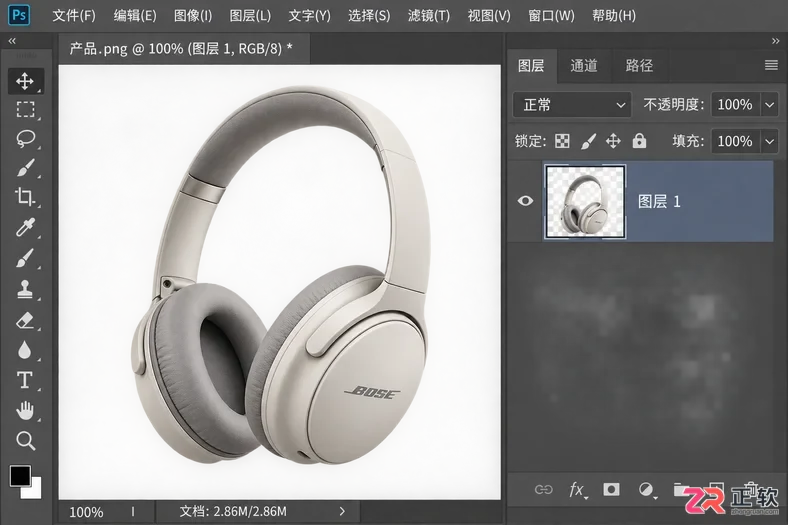Toggle lock all padlock icon
The image size is (788, 525).
639,141
